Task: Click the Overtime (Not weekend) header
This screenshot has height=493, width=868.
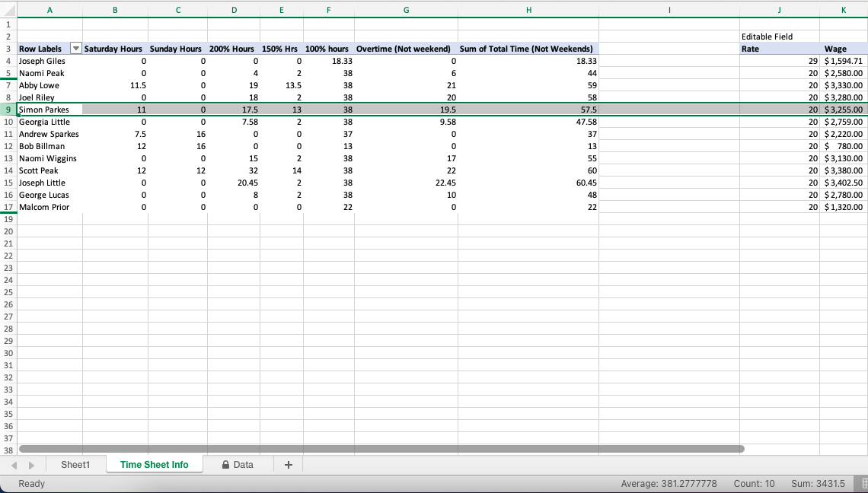Action: point(407,49)
